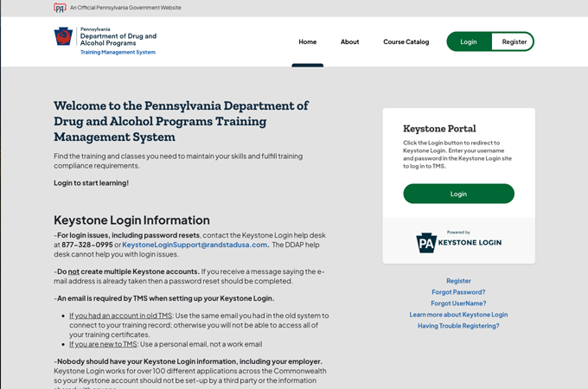This screenshot has height=389, width=588.
Task: Click the Training Management System text
Action: click(x=118, y=52)
